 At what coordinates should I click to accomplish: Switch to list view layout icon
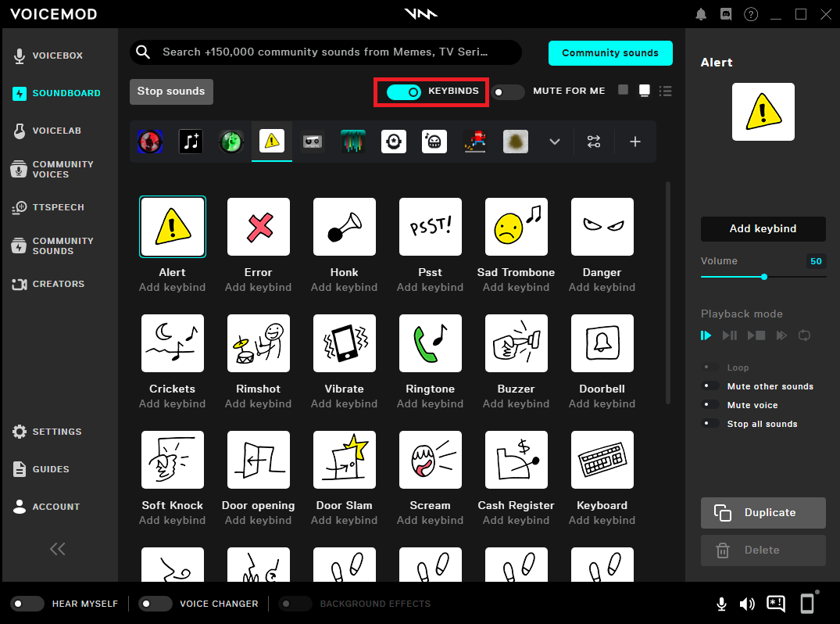click(665, 91)
